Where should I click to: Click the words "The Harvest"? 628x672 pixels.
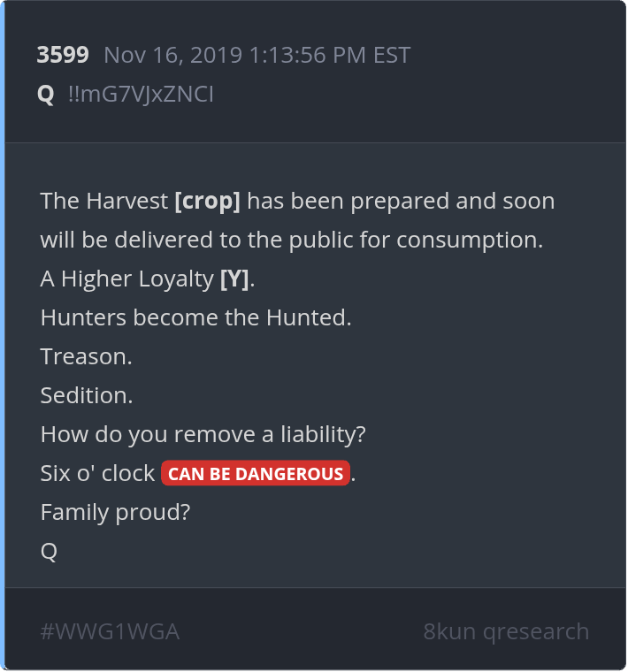tap(103, 201)
